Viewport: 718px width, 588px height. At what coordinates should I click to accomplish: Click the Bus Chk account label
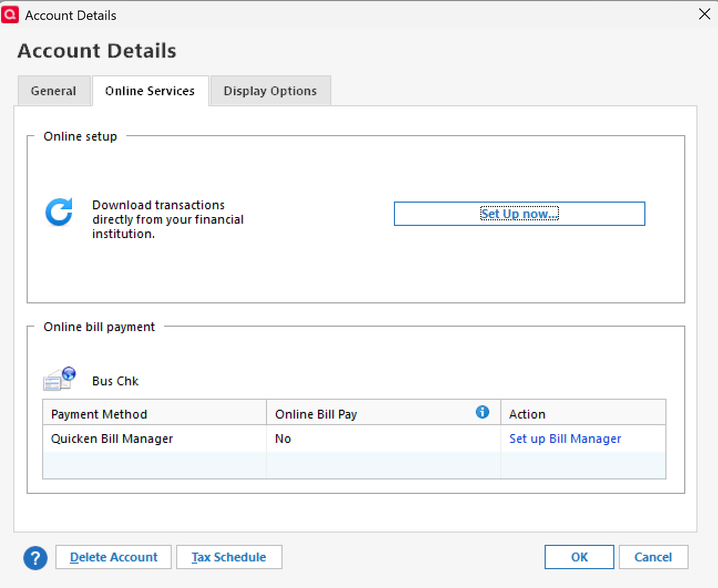click(115, 381)
